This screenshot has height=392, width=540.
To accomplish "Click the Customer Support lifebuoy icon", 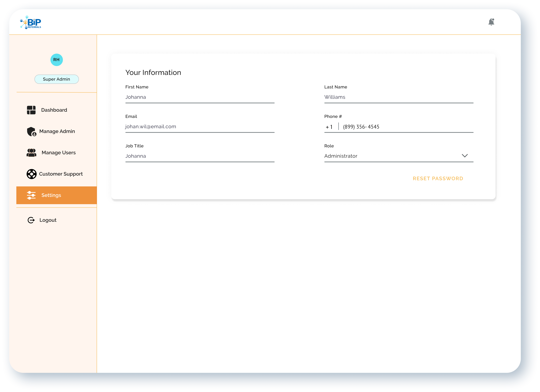I will [x=31, y=174].
